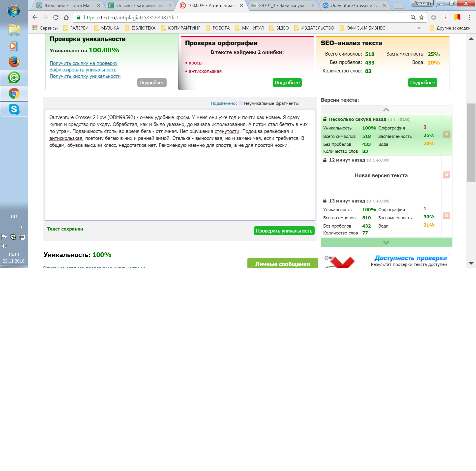
Task: Expand hidden bookmarks with double-arrow
Action: point(419,28)
